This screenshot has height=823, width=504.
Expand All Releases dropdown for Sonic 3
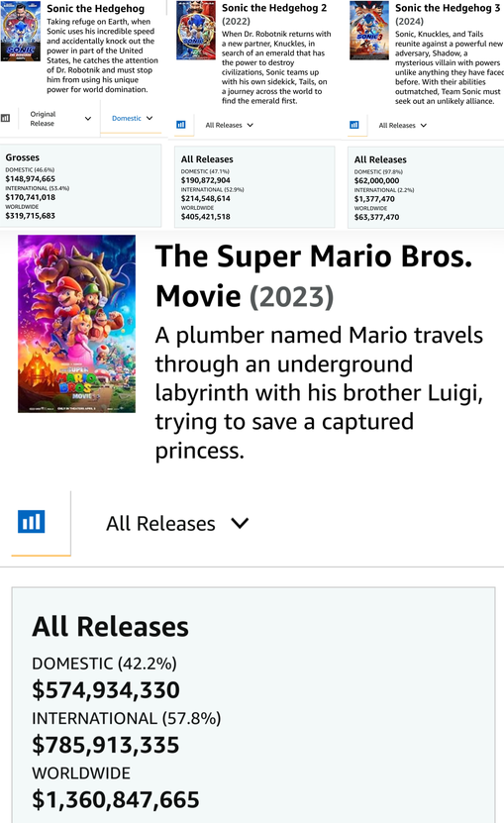coord(403,126)
